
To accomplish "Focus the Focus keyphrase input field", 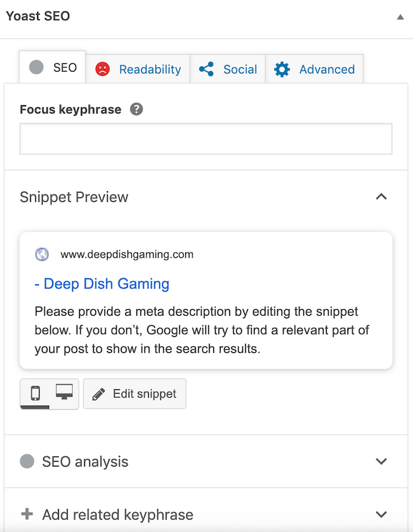I will click(x=206, y=138).
